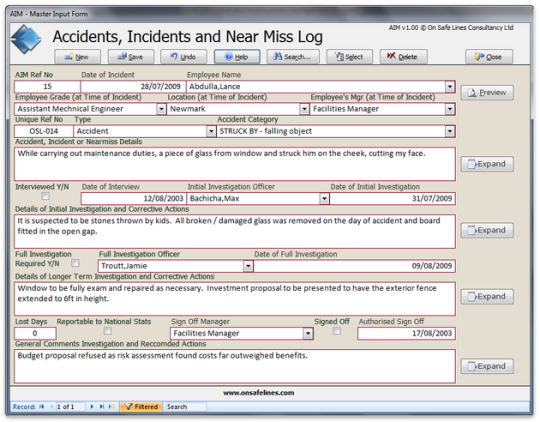Viewport: 540px width, 422px height.
Task: Click the record Search box
Action: (185, 407)
